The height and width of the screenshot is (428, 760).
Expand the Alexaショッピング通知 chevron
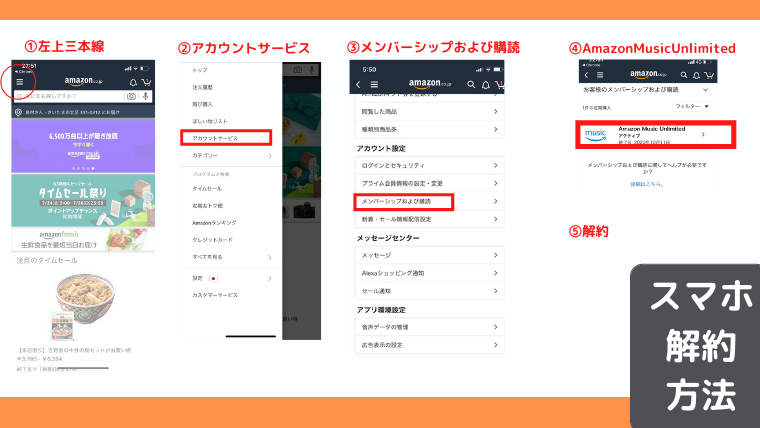[x=495, y=273]
